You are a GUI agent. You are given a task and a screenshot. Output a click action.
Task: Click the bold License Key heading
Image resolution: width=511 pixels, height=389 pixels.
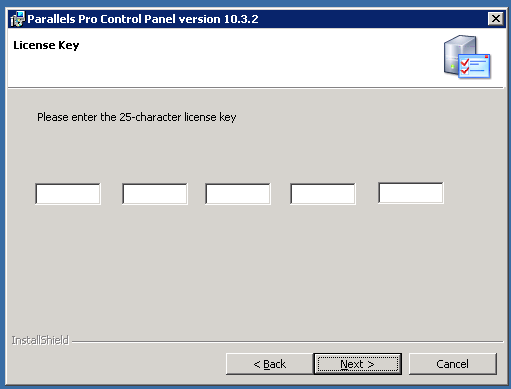pyautogui.click(x=46, y=45)
